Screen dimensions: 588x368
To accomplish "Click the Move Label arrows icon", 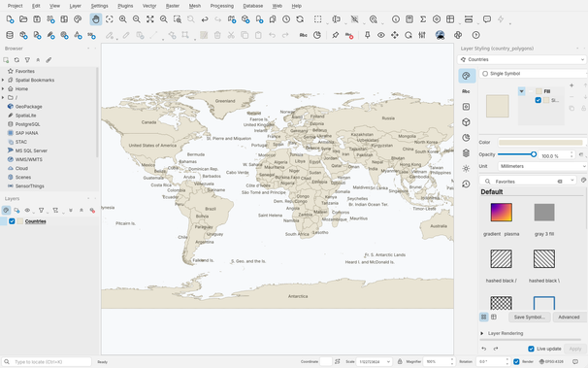I will tap(395, 35).
